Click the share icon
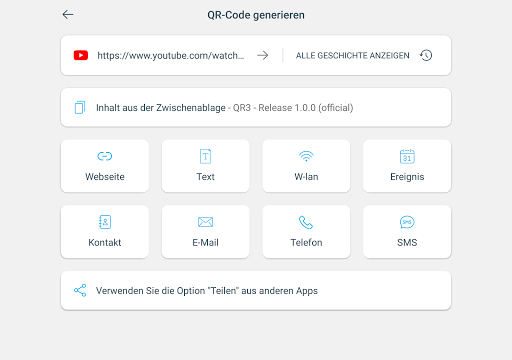The height and width of the screenshot is (360, 512). pyautogui.click(x=80, y=290)
